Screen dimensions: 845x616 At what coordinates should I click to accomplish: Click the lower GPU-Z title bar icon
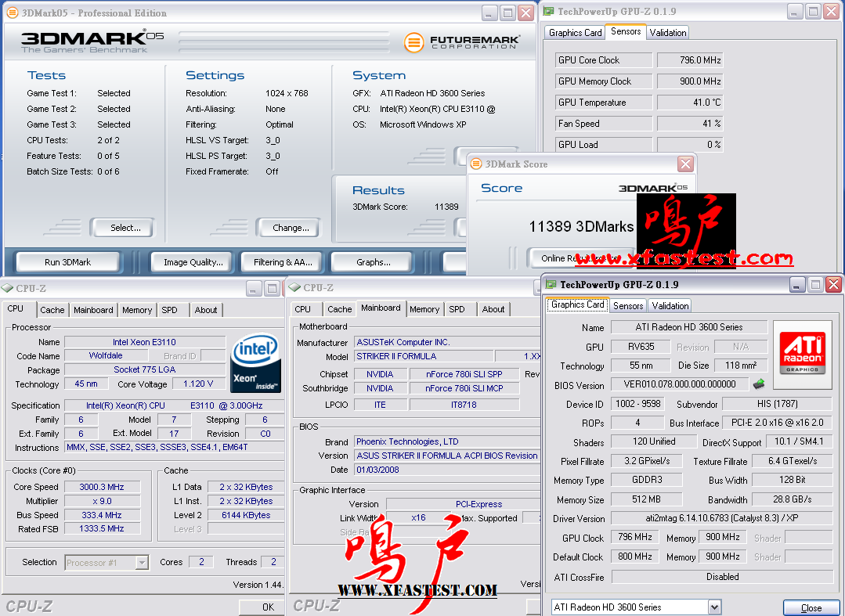551,284
